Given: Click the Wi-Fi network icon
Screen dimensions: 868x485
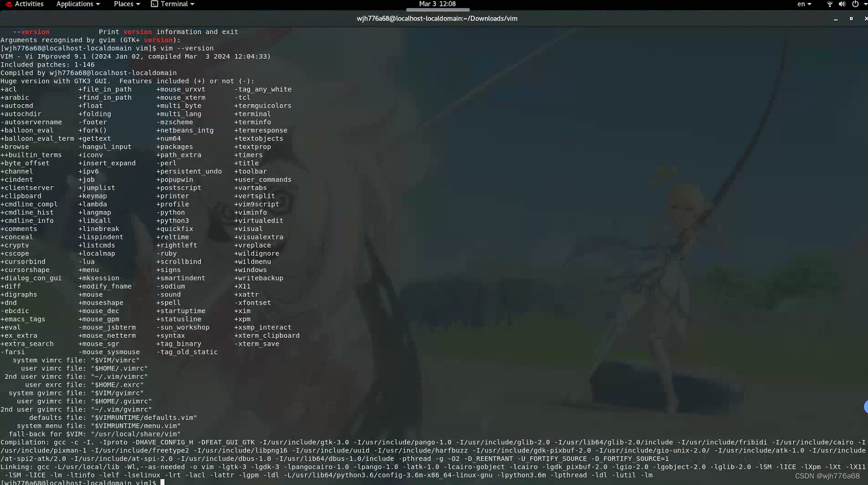Looking at the screenshot, I should tap(829, 4).
